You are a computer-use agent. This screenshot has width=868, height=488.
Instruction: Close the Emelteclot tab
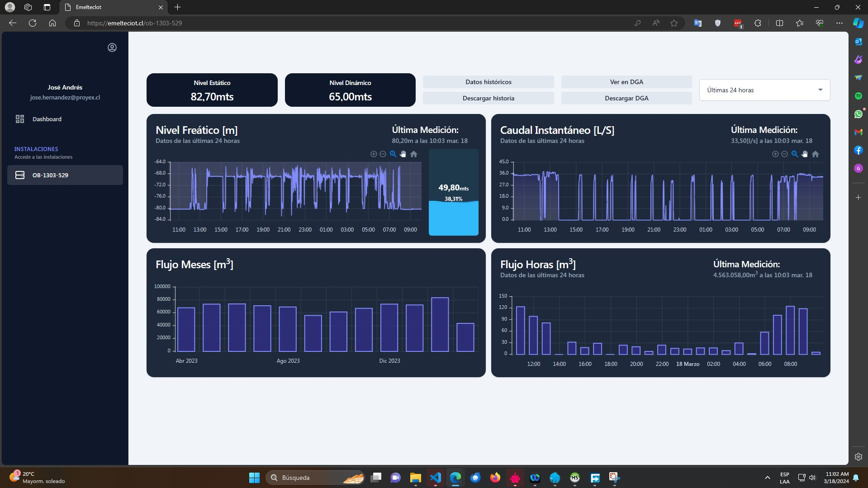161,7
